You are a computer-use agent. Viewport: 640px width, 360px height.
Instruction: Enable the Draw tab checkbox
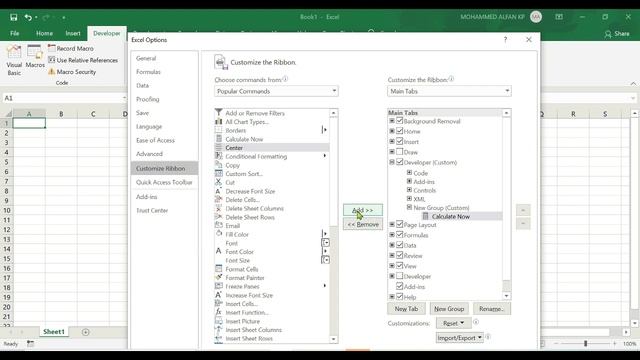tap(400, 152)
